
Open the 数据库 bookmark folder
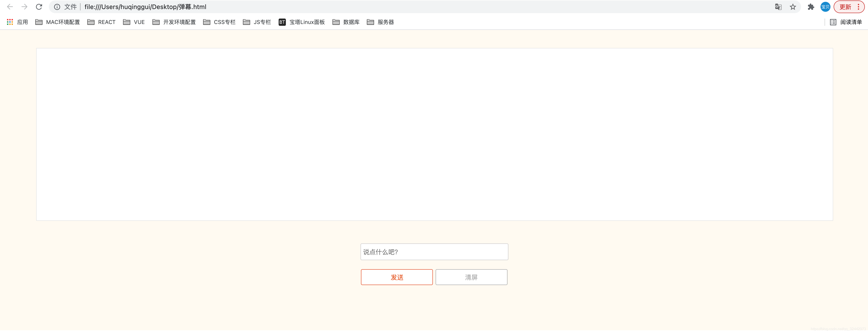click(346, 22)
